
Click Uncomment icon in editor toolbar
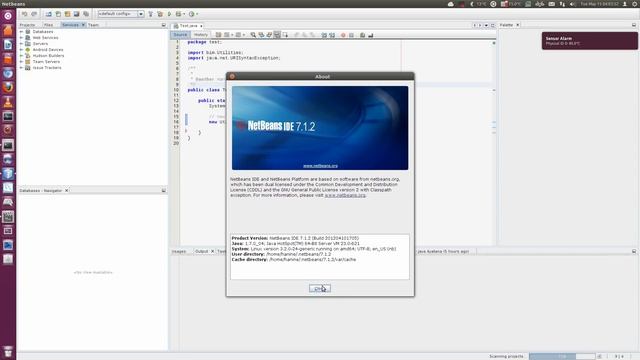pos(371,35)
